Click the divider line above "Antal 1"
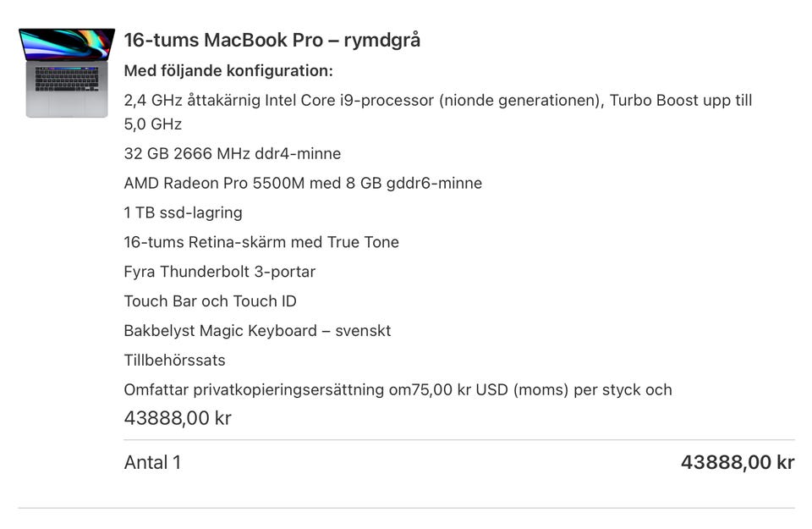Image resolution: width=812 pixels, height=529 pixels. [458, 440]
